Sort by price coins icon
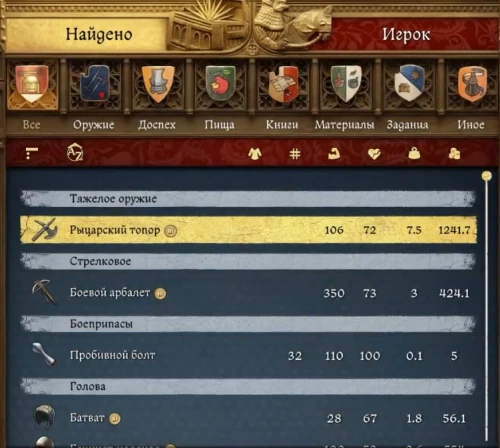 point(454,153)
